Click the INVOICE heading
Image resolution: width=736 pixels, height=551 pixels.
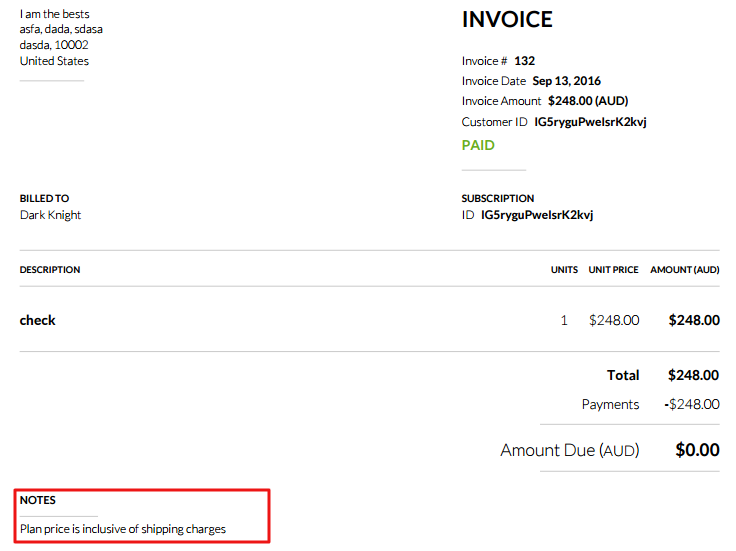(507, 20)
